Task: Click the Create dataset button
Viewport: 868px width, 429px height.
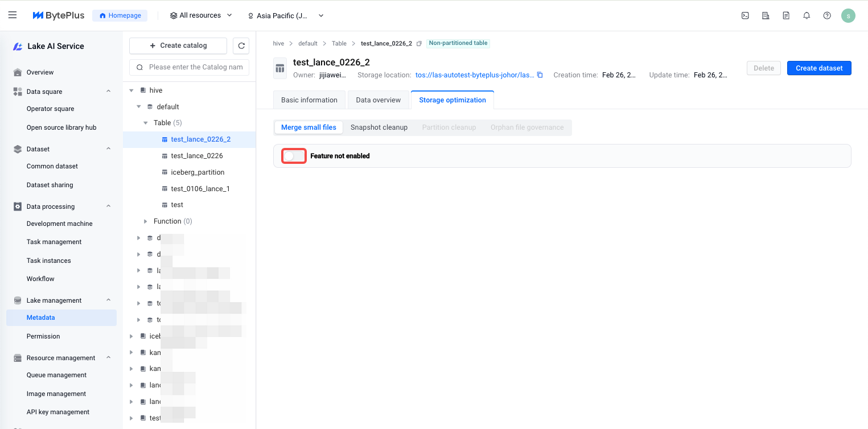Action: pyautogui.click(x=818, y=68)
